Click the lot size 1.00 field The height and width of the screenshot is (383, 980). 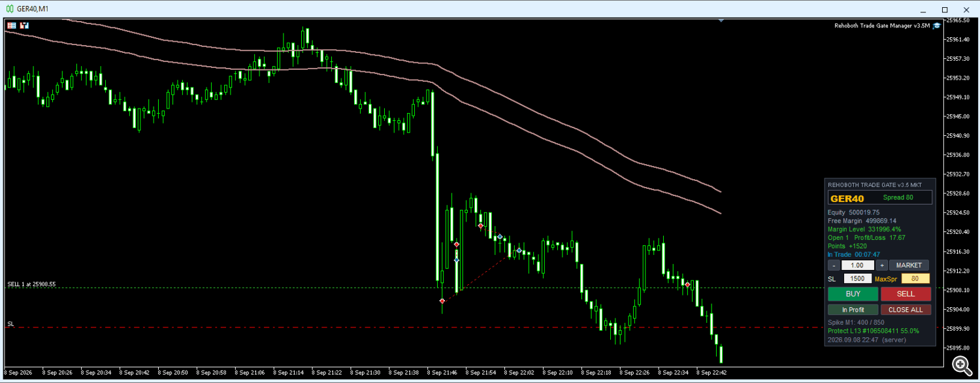[x=857, y=265]
